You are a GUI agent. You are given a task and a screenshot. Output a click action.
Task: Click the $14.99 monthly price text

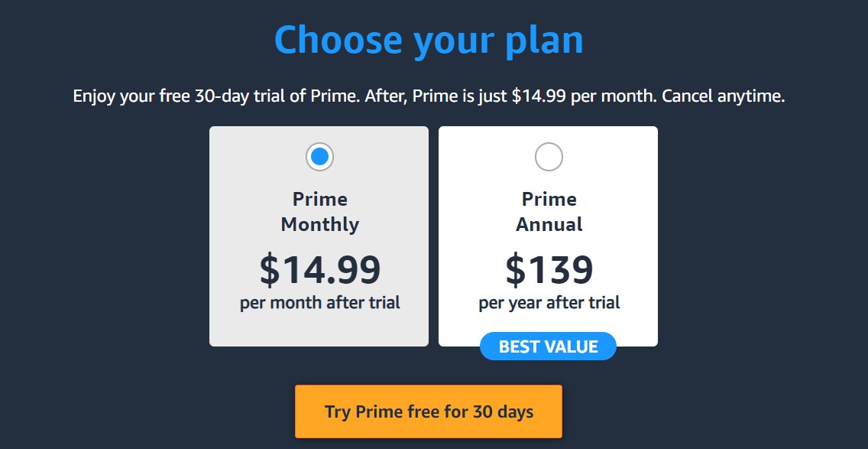[x=319, y=268]
